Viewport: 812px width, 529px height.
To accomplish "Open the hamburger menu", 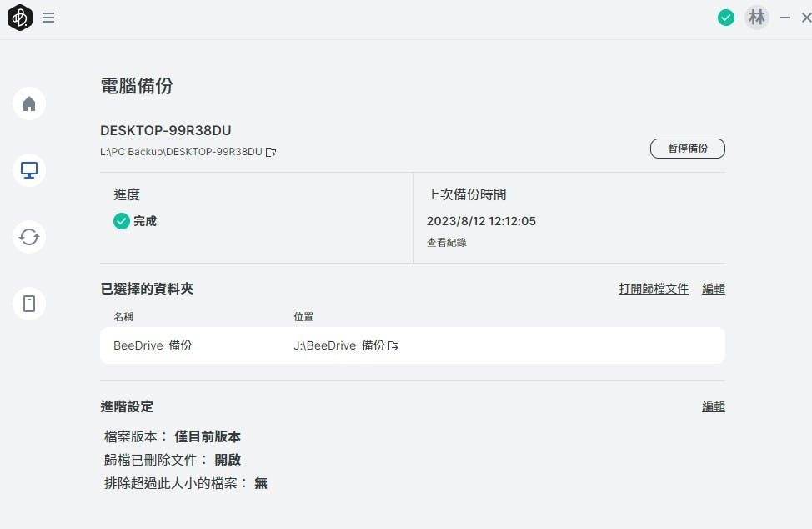I will [x=48, y=18].
